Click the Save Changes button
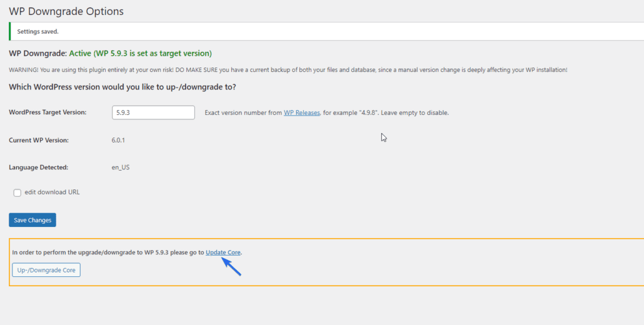 pos(33,220)
